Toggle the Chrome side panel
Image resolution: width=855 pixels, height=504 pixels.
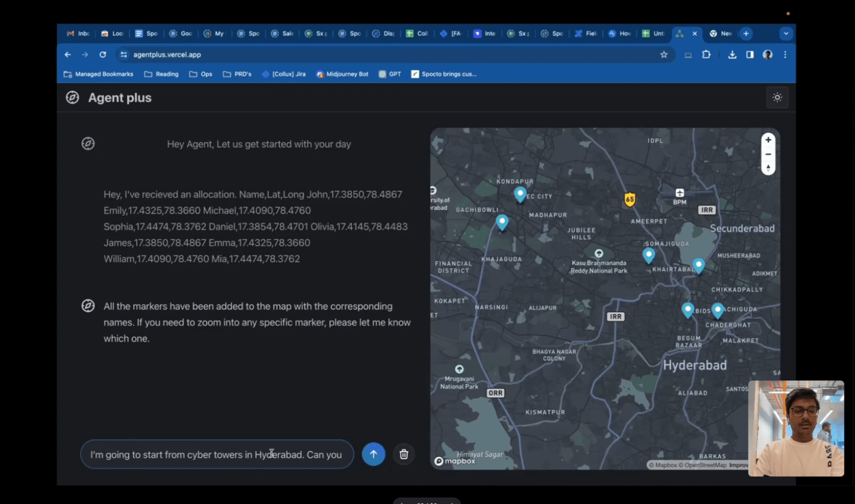(750, 54)
